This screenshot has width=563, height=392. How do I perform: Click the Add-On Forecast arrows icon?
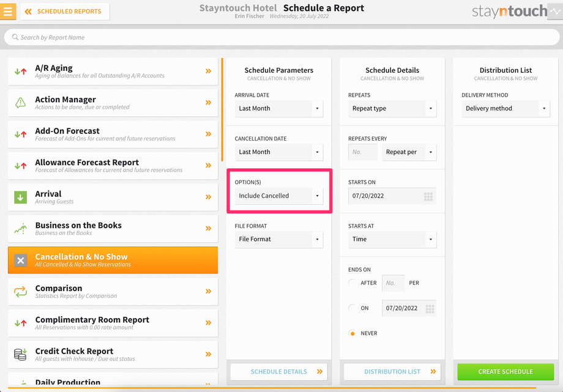pos(20,135)
